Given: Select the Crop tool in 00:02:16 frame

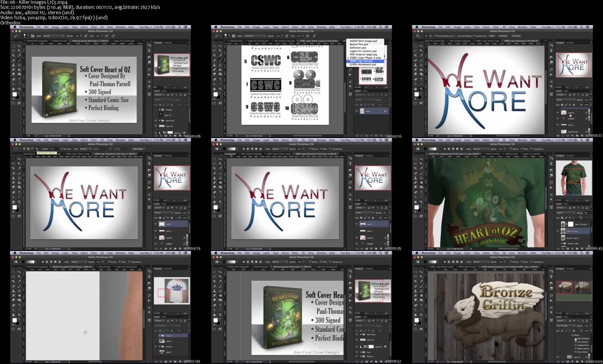Looking at the screenshot, I should click(215, 56).
